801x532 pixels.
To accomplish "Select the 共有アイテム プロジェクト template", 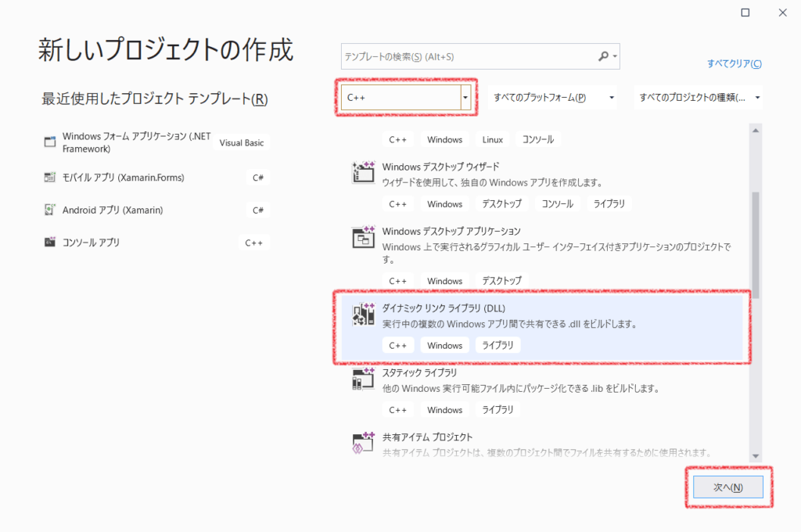I will (x=542, y=444).
